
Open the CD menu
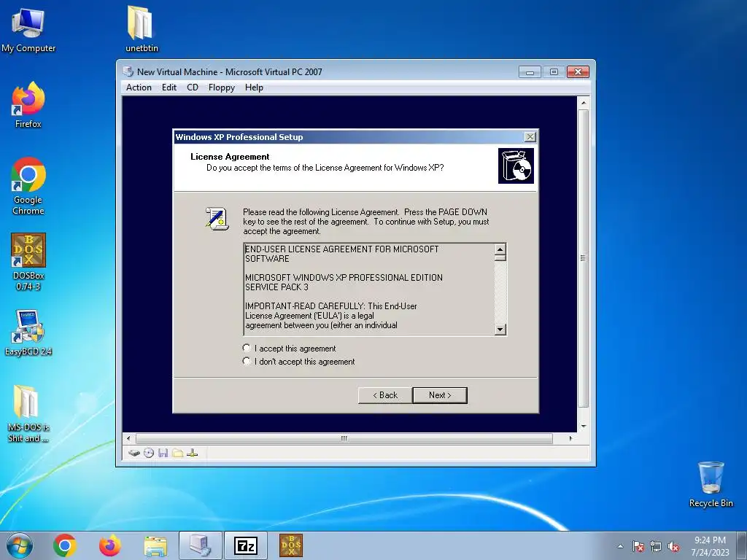pyautogui.click(x=193, y=87)
